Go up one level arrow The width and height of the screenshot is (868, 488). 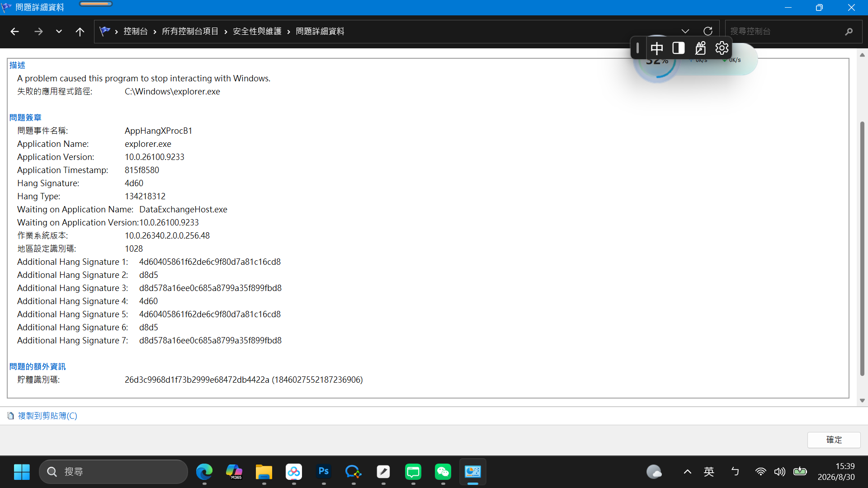pyautogui.click(x=80, y=32)
